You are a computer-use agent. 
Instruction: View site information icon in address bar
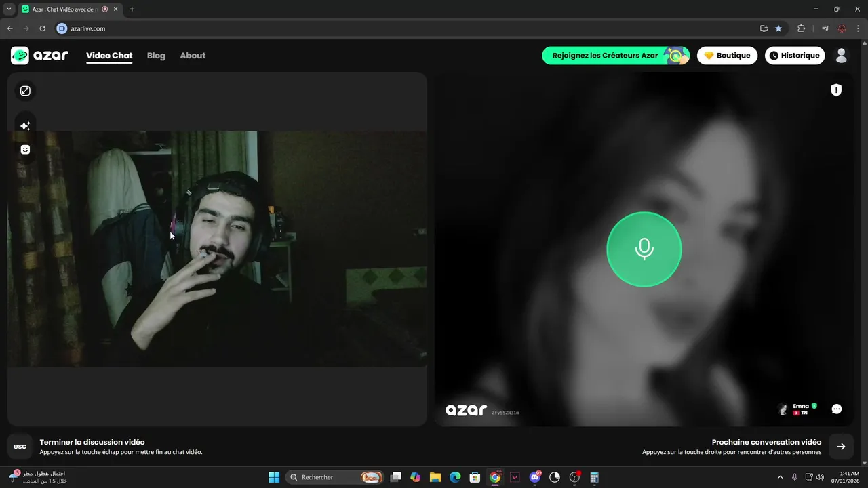pyautogui.click(x=62, y=28)
